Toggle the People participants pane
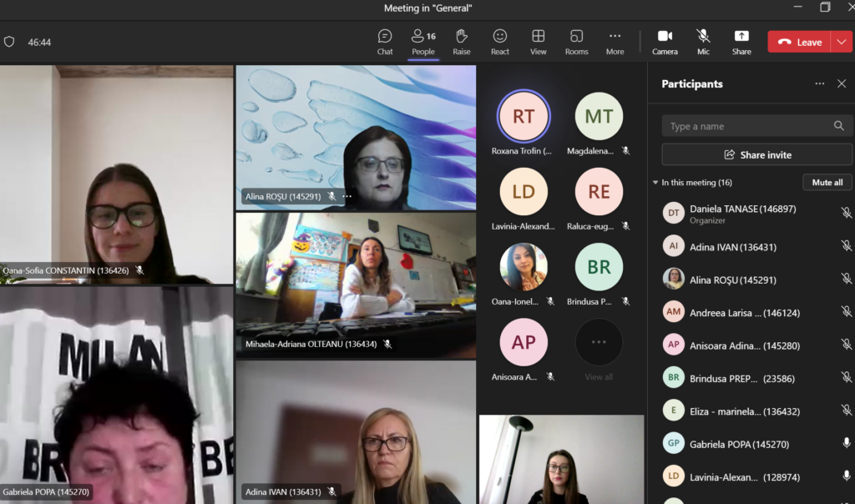 [423, 42]
